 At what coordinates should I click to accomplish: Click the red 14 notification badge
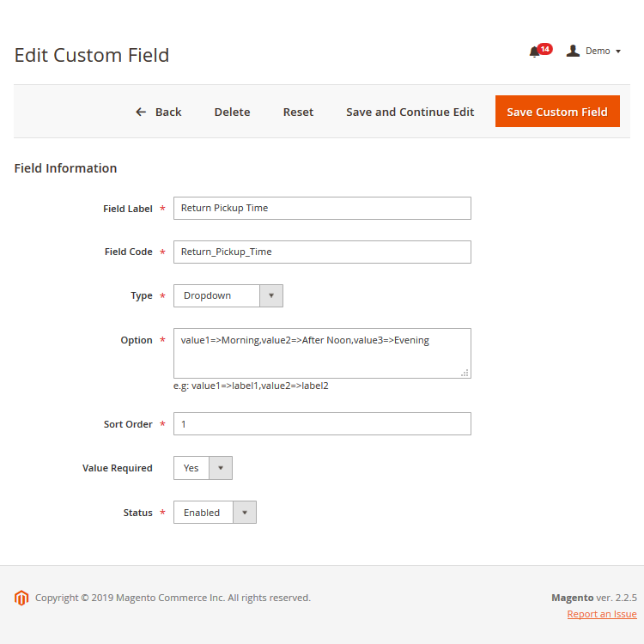pyautogui.click(x=545, y=48)
